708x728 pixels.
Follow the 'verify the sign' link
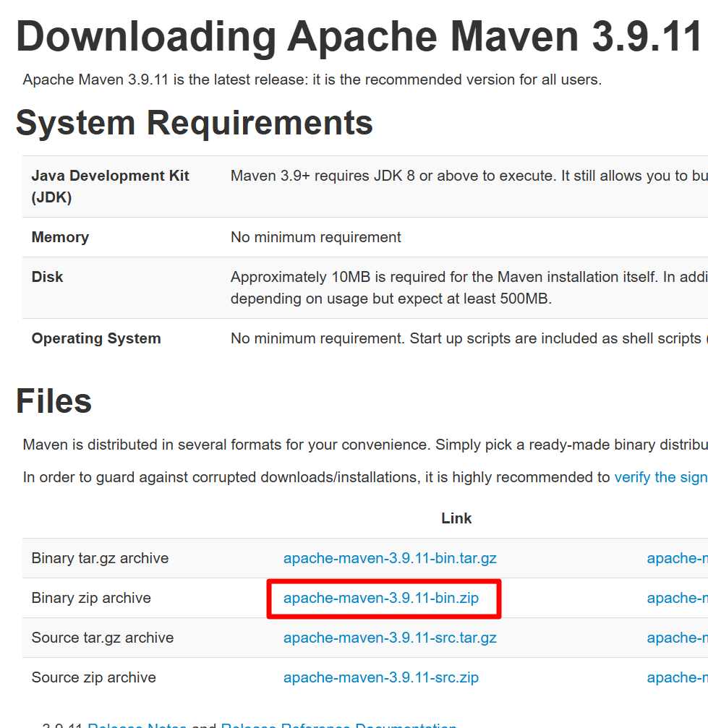tap(660, 477)
